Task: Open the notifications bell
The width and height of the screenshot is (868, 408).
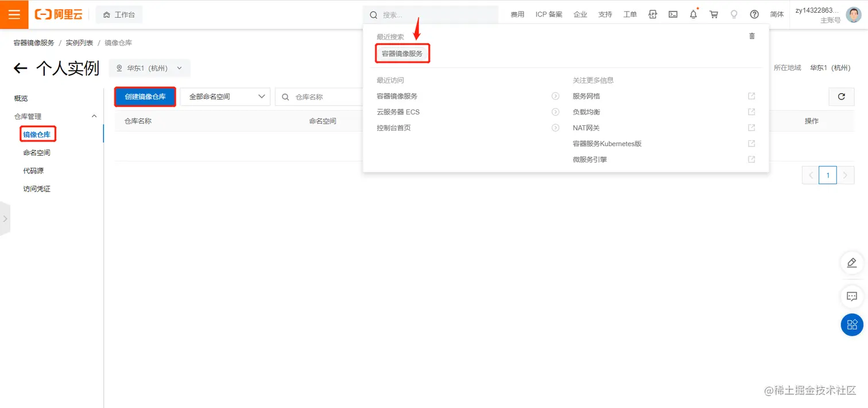Action: [x=693, y=14]
